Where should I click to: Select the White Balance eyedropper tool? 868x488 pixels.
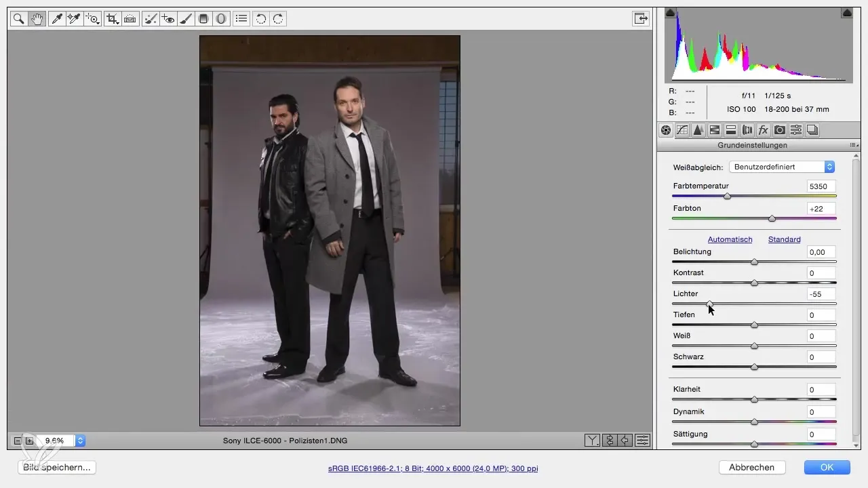[57, 19]
